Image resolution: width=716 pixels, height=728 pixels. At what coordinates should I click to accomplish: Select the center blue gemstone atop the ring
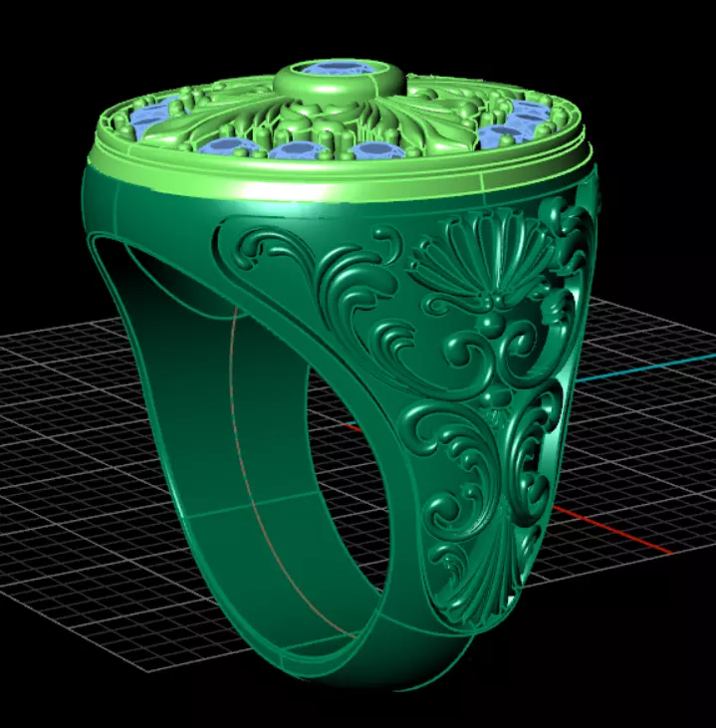click(x=338, y=69)
